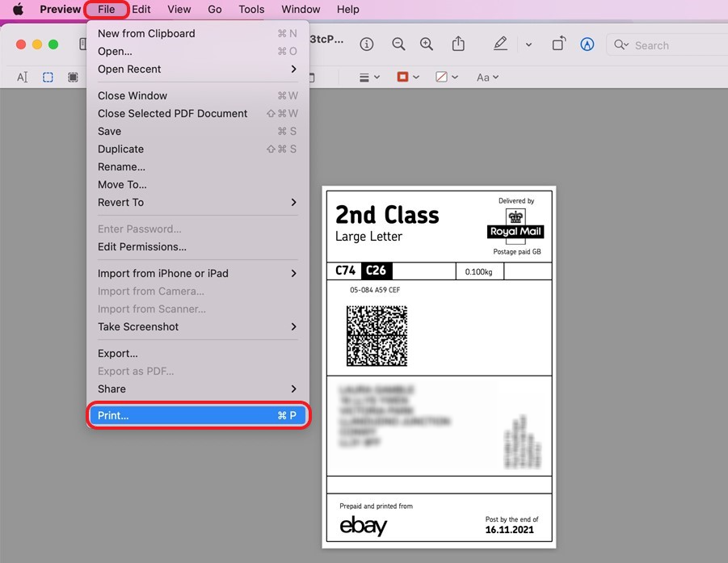Click the sidebar view toolbar button
Image resolution: width=728 pixels, height=563 pixels.
pyautogui.click(x=82, y=44)
